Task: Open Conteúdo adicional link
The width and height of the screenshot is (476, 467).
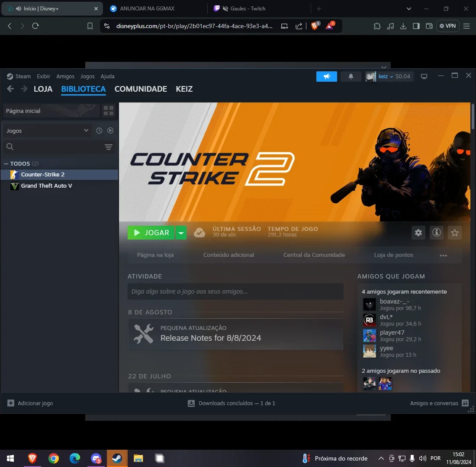Action: pos(228,255)
